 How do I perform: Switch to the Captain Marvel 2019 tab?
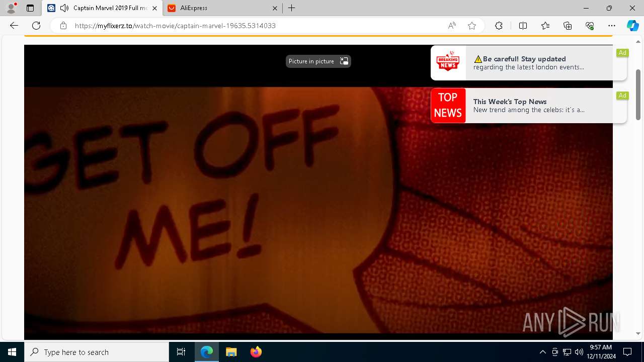coord(102,8)
